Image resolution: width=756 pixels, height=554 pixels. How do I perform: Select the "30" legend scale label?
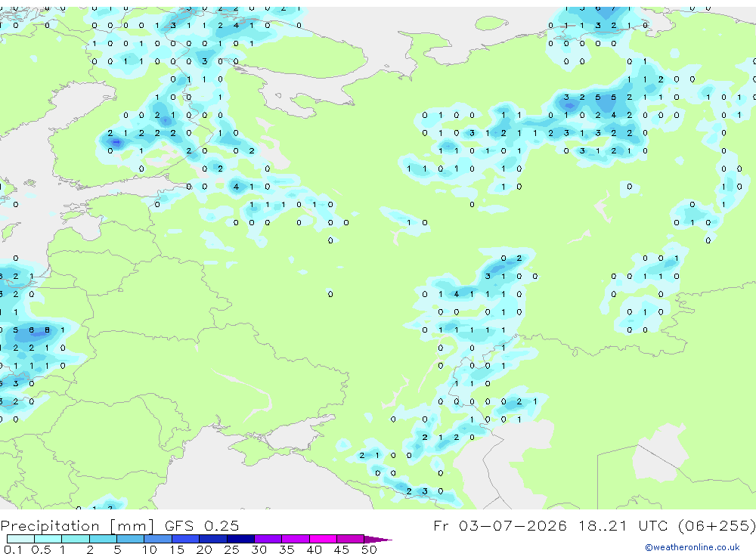point(259,549)
